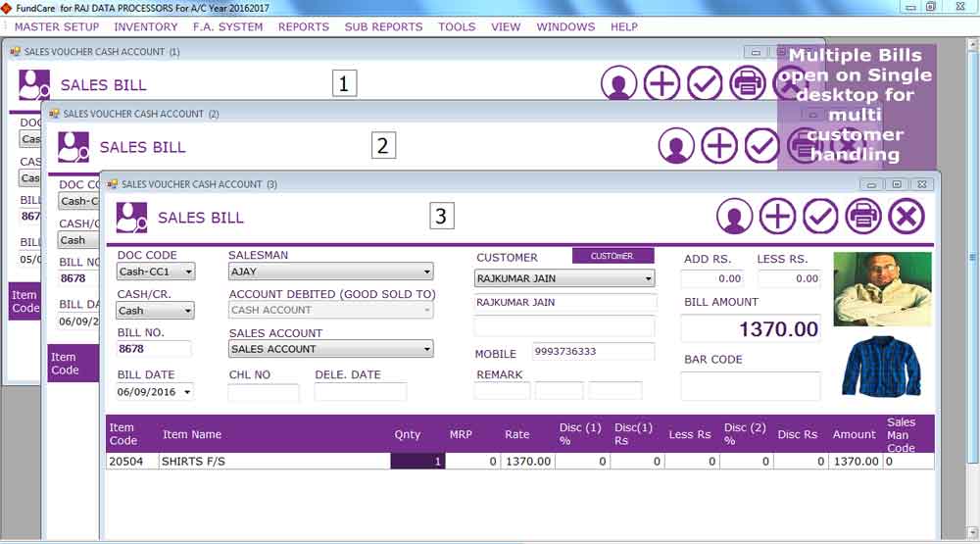Click the plus icon in Sales Bill 1

pyautogui.click(x=661, y=83)
